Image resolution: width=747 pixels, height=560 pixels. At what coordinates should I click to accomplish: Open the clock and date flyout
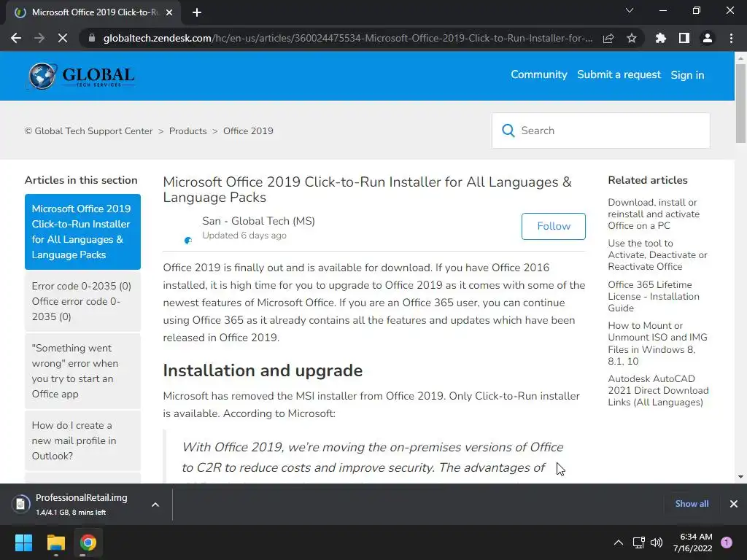693,542
